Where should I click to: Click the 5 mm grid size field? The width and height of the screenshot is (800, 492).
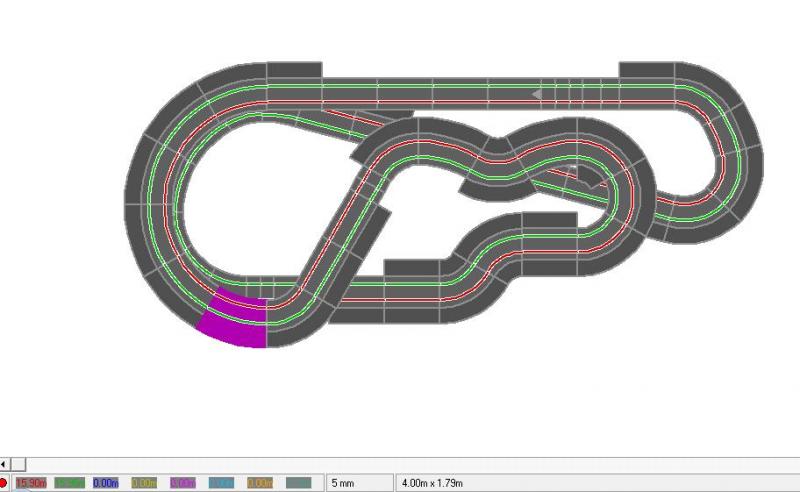(x=358, y=483)
